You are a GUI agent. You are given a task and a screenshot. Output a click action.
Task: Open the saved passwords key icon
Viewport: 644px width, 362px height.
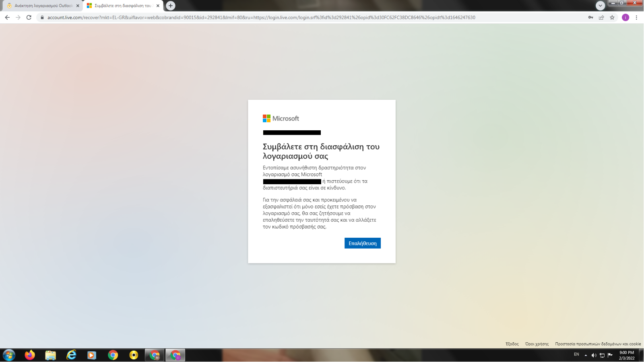(x=590, y=17)
